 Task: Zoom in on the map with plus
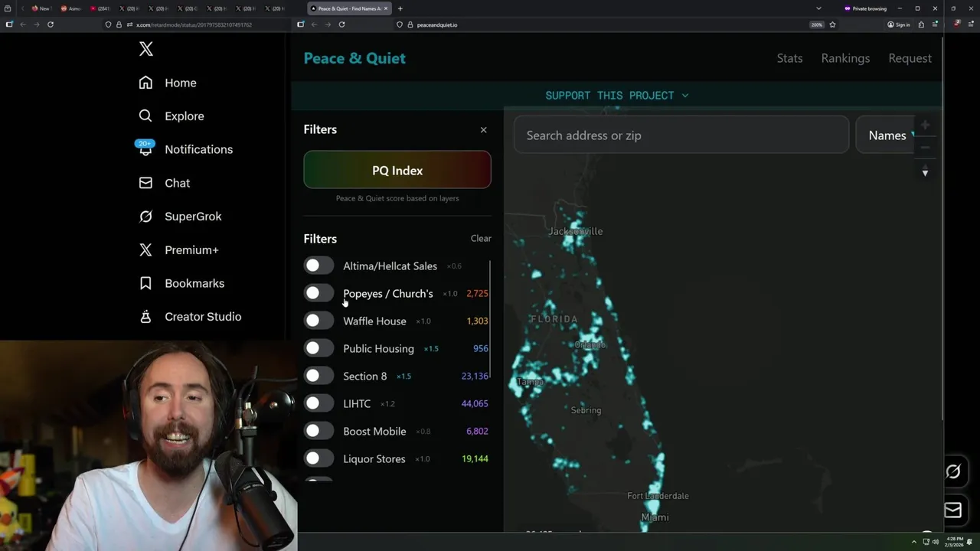tap(925, 125)
